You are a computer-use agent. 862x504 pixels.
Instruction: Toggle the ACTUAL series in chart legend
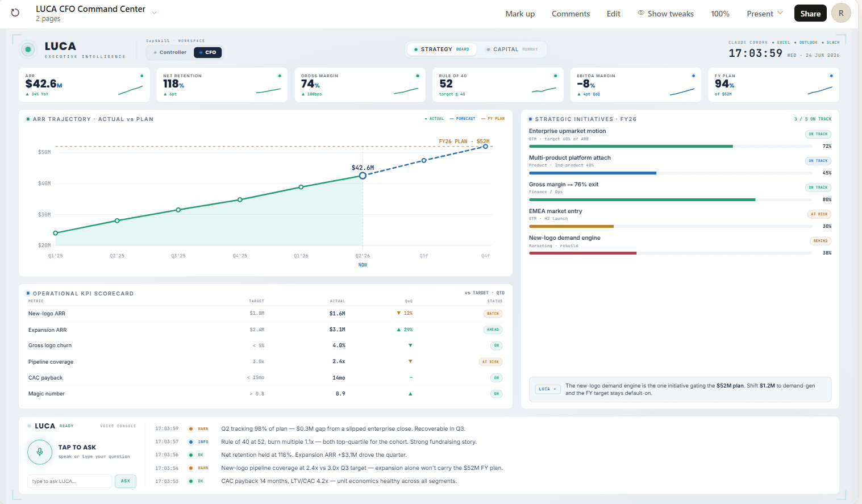click(434, 119)
